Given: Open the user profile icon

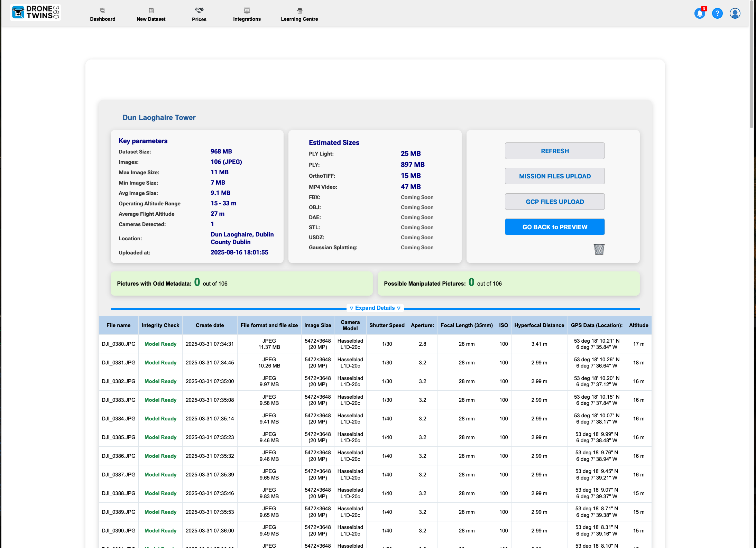Looking at the screenshot, I should point(735,13).
